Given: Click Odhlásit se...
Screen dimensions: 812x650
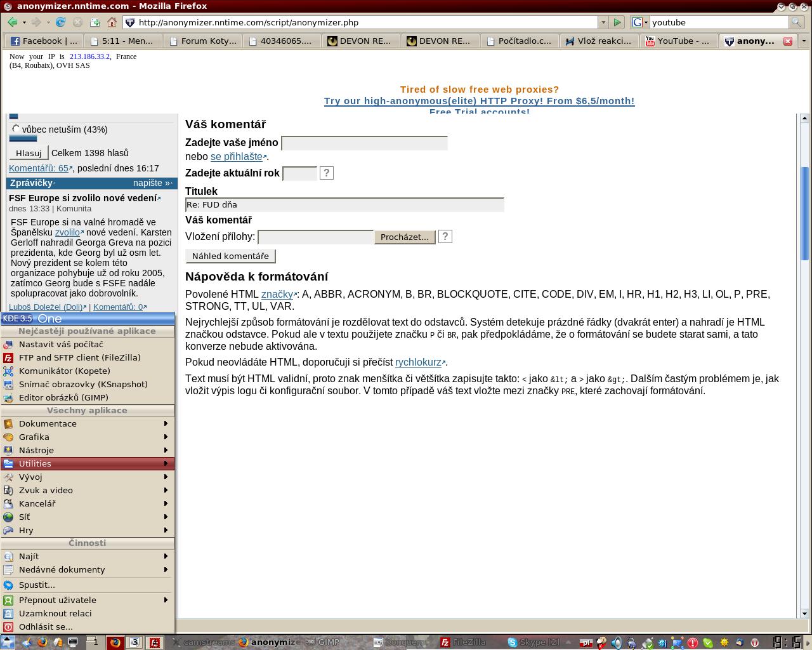Looking at the screenshot, I should point(88,627).
